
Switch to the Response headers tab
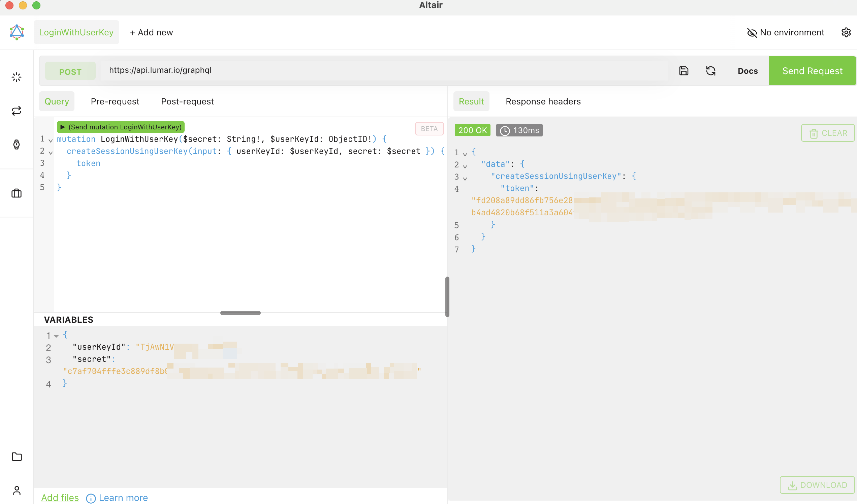click(543, 101)
